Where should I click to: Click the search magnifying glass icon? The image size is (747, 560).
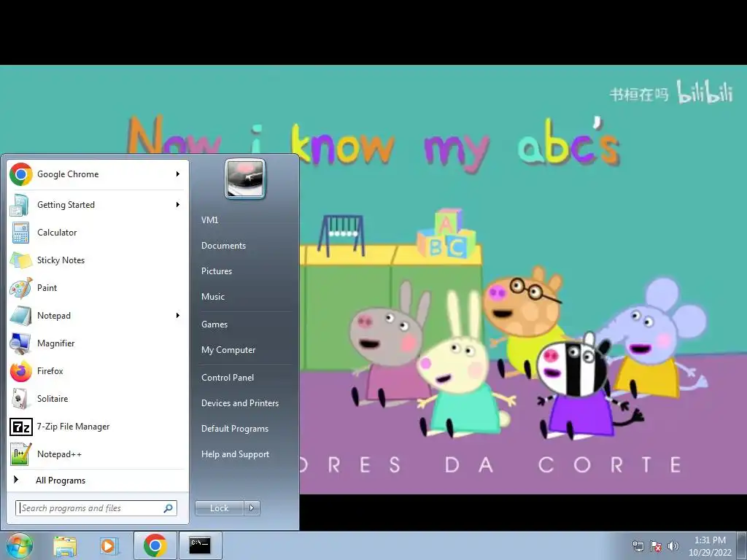tap(169, 508)
